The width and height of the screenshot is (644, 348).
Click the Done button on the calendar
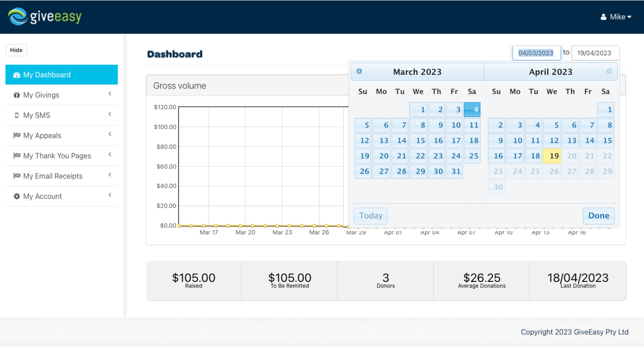(598, 215)
